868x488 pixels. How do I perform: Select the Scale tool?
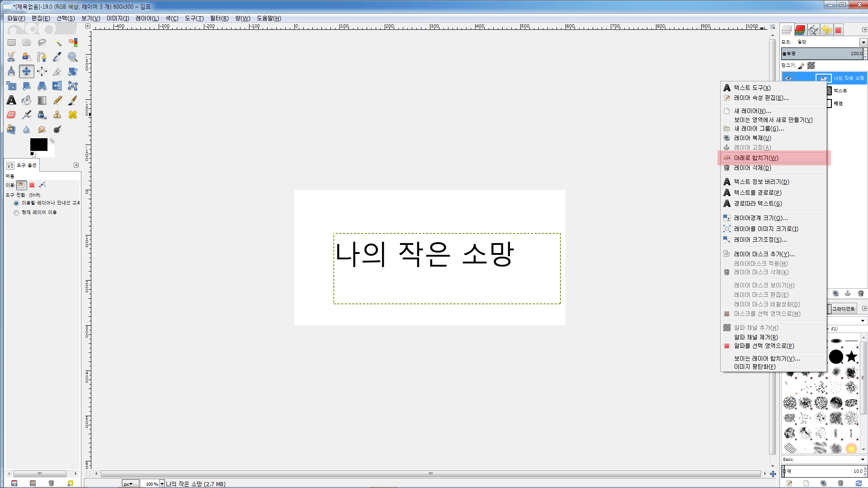pyautogui.click(x=11, y=86)
